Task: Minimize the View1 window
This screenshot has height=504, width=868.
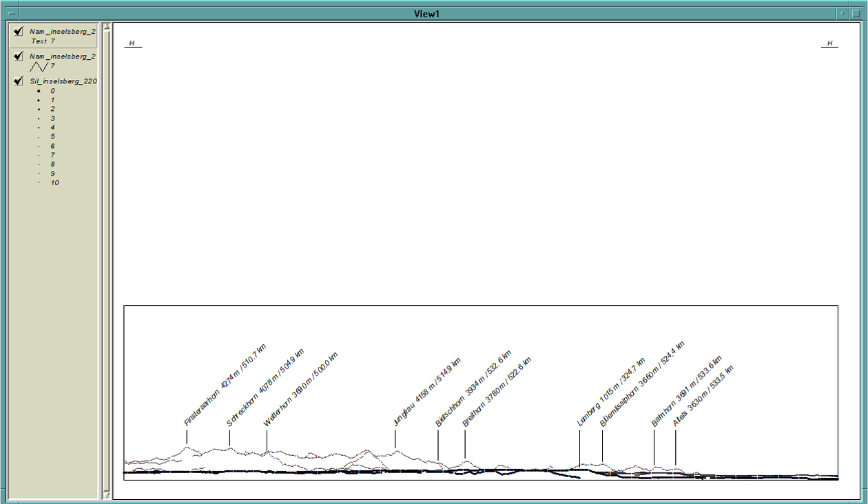Action: click(843, 14)
